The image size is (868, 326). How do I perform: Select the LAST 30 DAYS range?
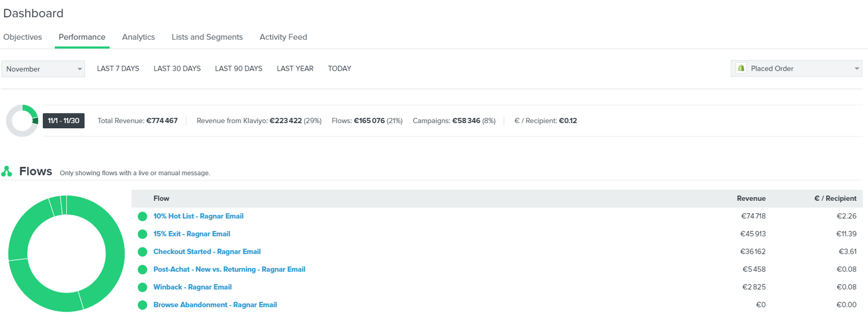click(x=177, y=68)
